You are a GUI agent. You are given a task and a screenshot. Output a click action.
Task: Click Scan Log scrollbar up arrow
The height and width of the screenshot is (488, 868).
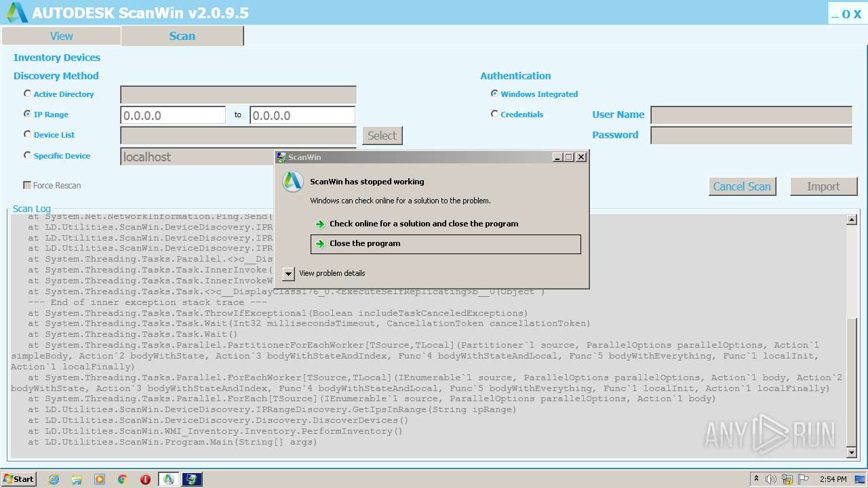(852, 220)
